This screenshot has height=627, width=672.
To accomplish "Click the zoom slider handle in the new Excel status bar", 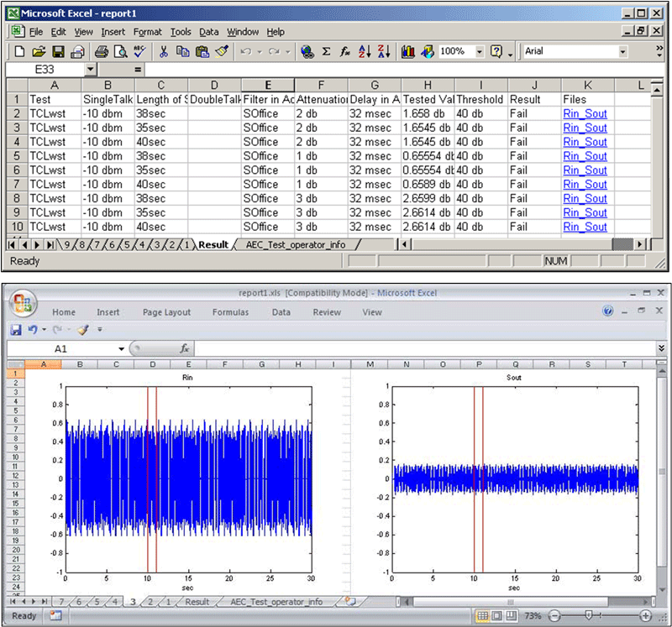I will 589,615.
